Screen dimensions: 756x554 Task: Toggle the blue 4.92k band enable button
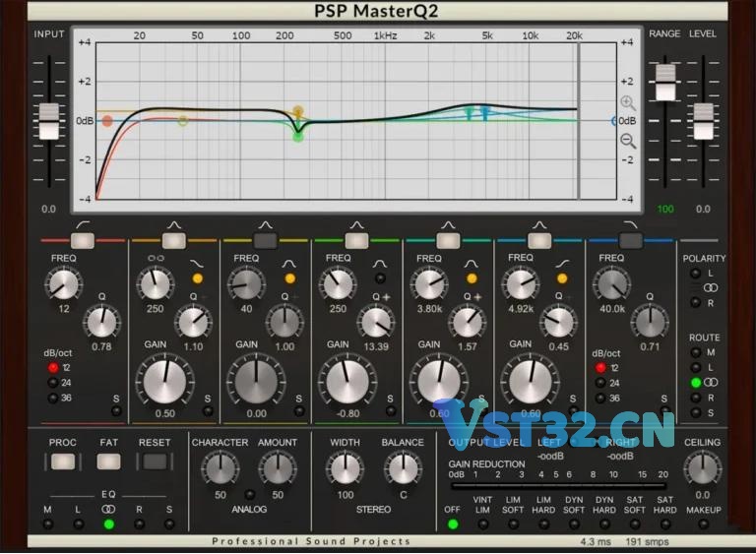coord(539,240)
